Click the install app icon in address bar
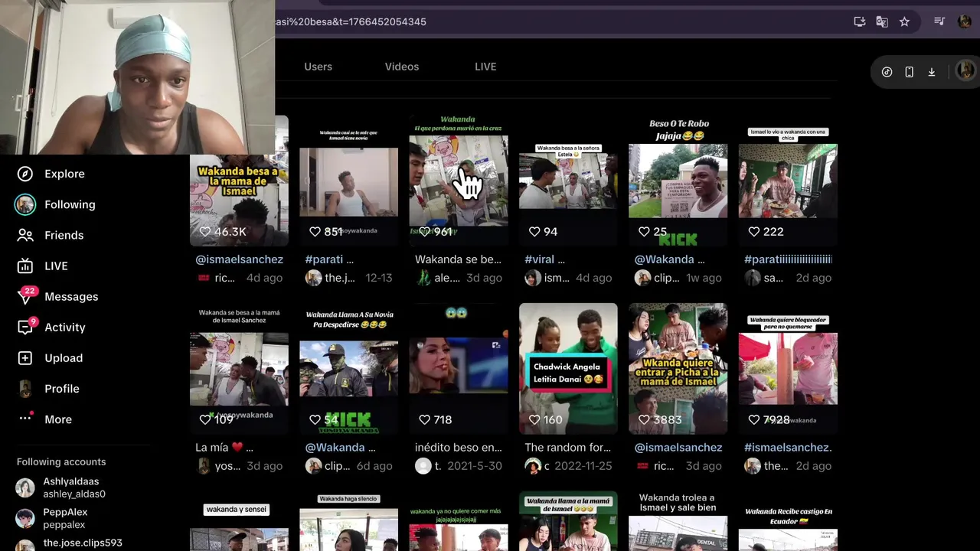980x551 pixels. 859,21
